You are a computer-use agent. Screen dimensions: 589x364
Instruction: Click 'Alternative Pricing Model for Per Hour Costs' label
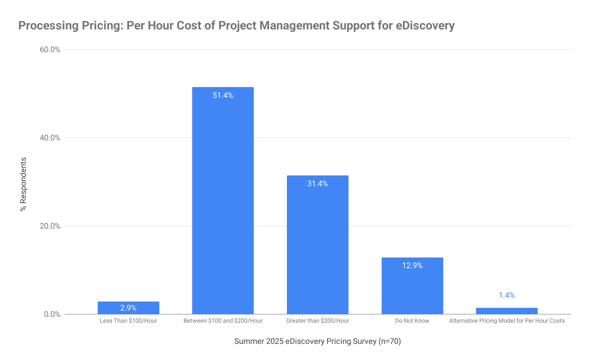point(507,321)
